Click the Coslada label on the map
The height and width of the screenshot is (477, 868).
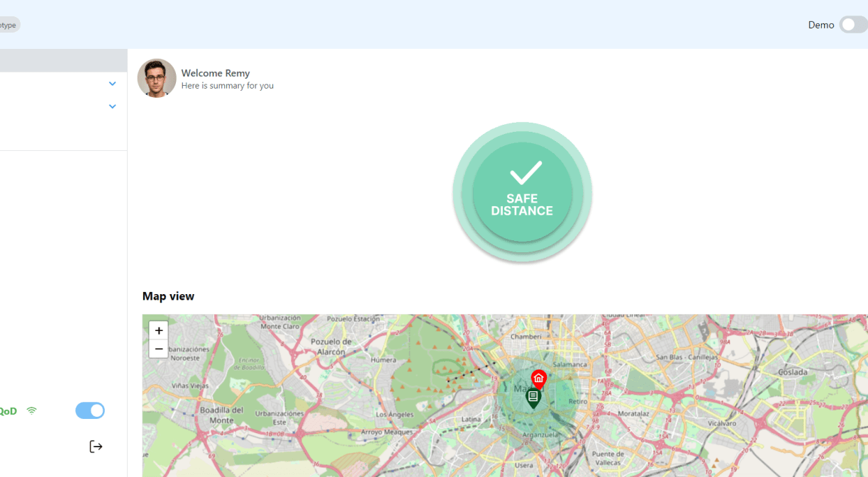792,372
